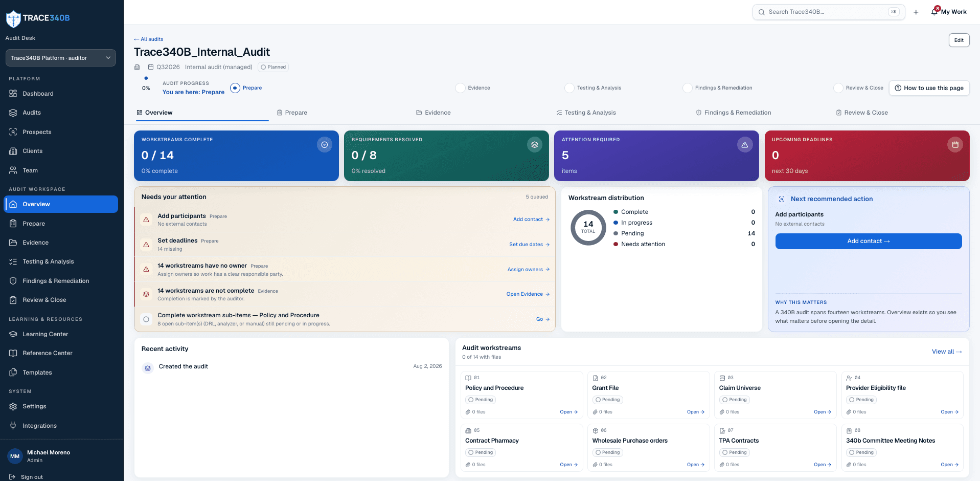
Task: Click the Trace340B shield logo
Action: pyautogui.click(x=13, y=19)
